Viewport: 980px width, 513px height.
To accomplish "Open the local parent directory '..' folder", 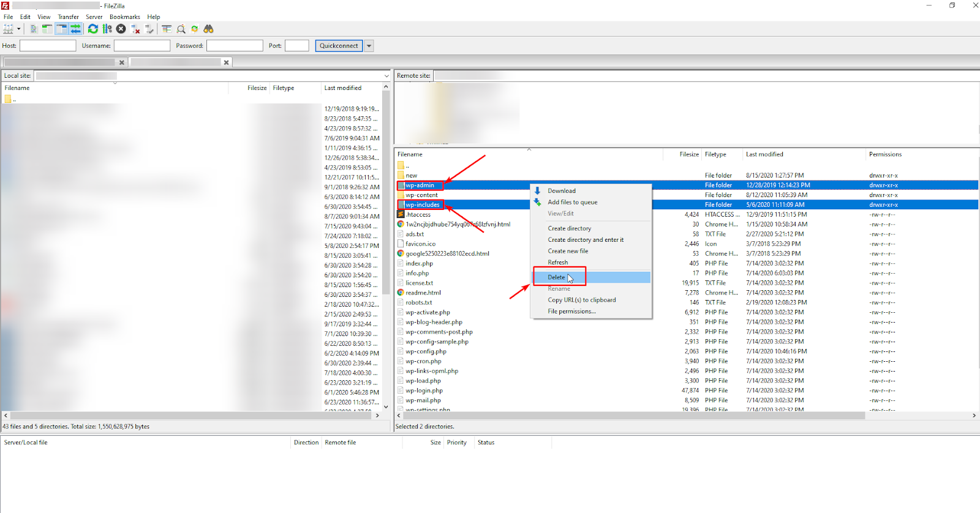I will click(10, 99).
